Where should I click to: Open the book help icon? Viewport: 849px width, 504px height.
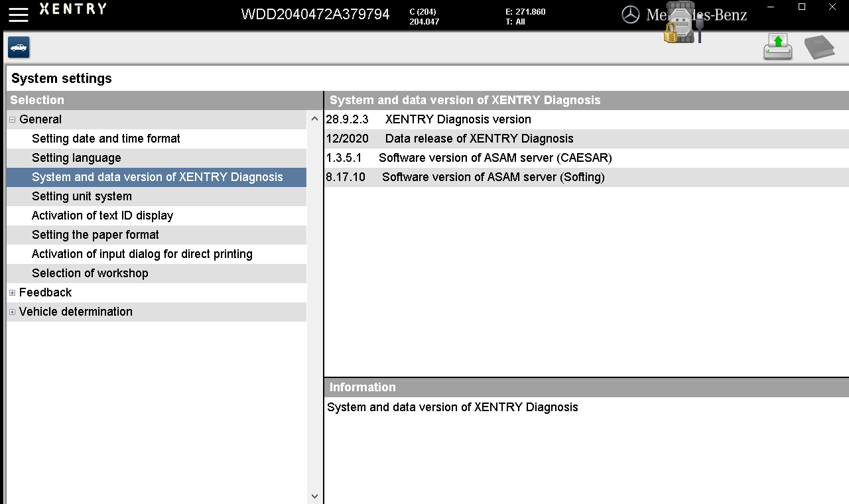click(x=820, y=48)
